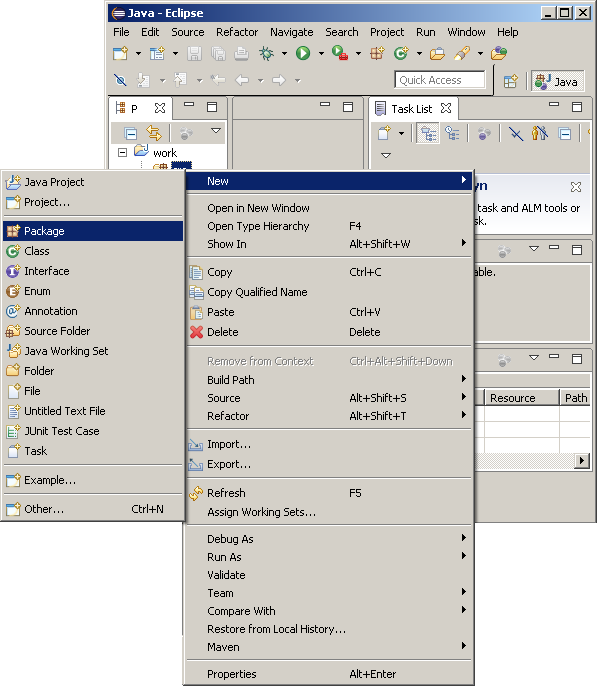597x686 pixels.
Task: Click the Print toolbar icon
Action: tap(241, 53)
